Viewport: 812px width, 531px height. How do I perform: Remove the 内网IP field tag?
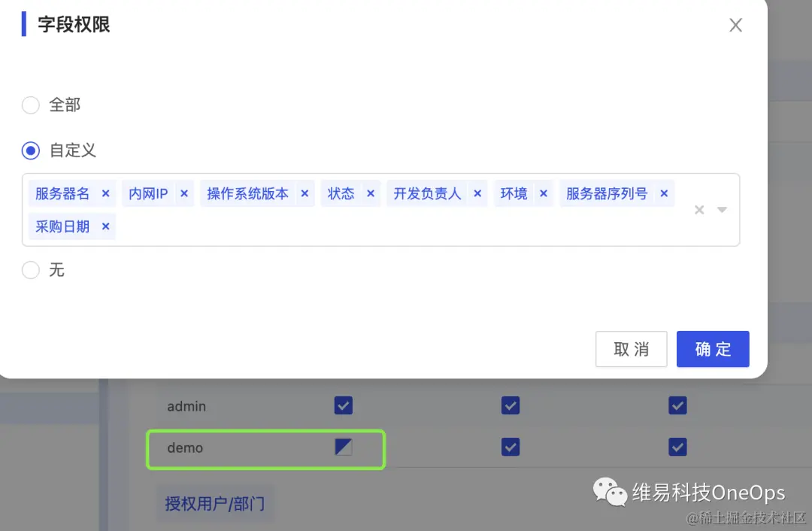coord(184,193)
